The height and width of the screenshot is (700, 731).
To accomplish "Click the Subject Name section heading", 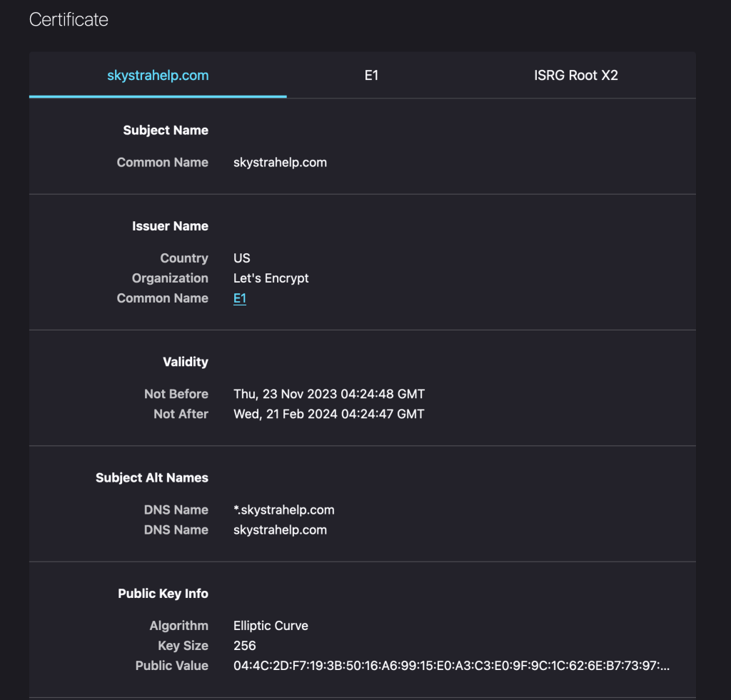I will 166,131.
